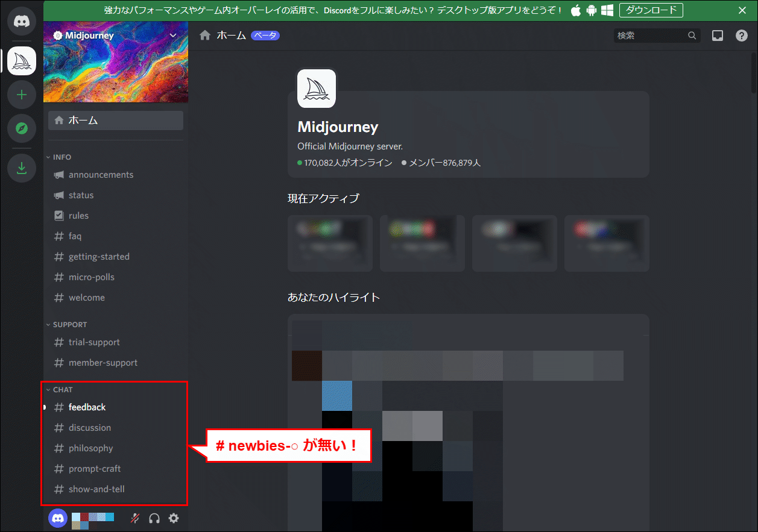Open the trial-support channel

pyautogui.click(x=116, y=342)
